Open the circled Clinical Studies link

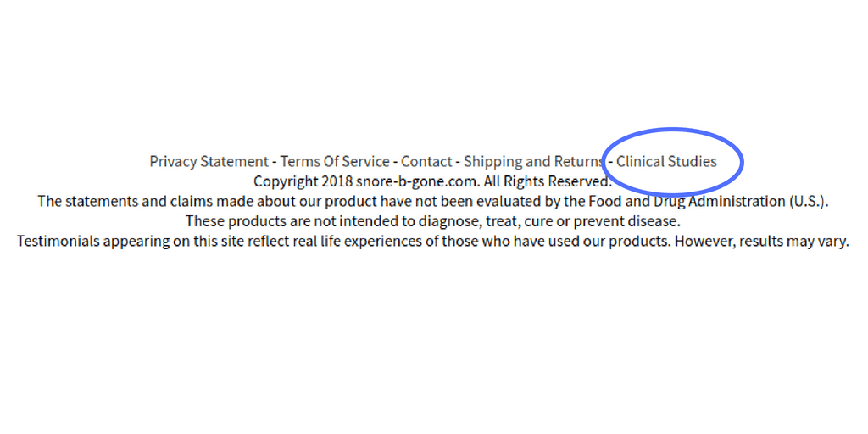(x=666, y=162)
